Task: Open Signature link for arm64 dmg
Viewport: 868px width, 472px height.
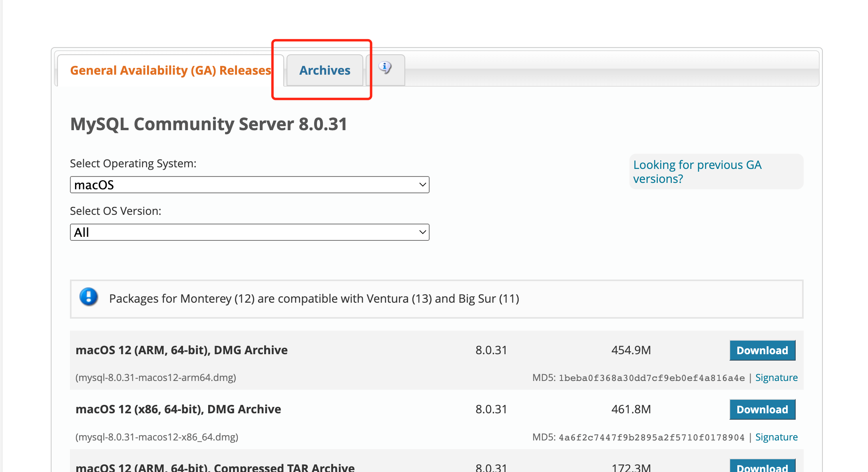Action: [776, 378]
